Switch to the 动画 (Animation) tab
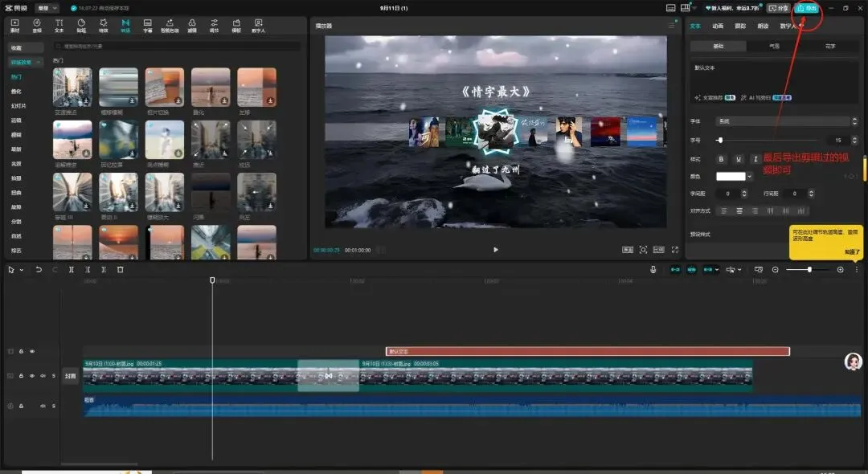Screen dimensions: 868x474 click(x=717, y=26)
